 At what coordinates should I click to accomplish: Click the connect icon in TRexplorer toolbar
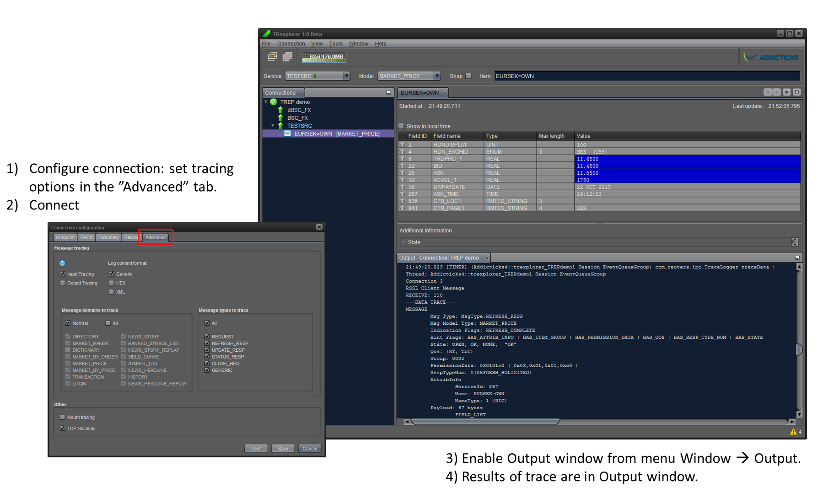[273, 57]
